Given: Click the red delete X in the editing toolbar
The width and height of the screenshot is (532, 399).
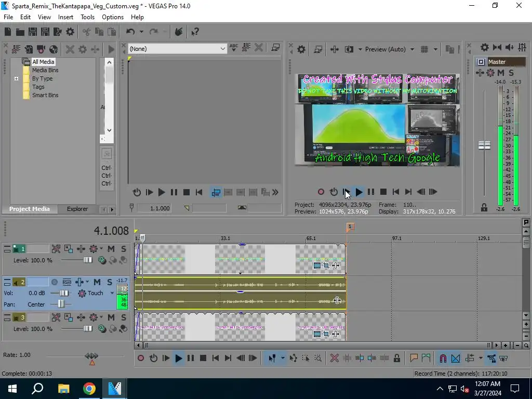Looking at the screenshot, I should click(x=334, y=358).
